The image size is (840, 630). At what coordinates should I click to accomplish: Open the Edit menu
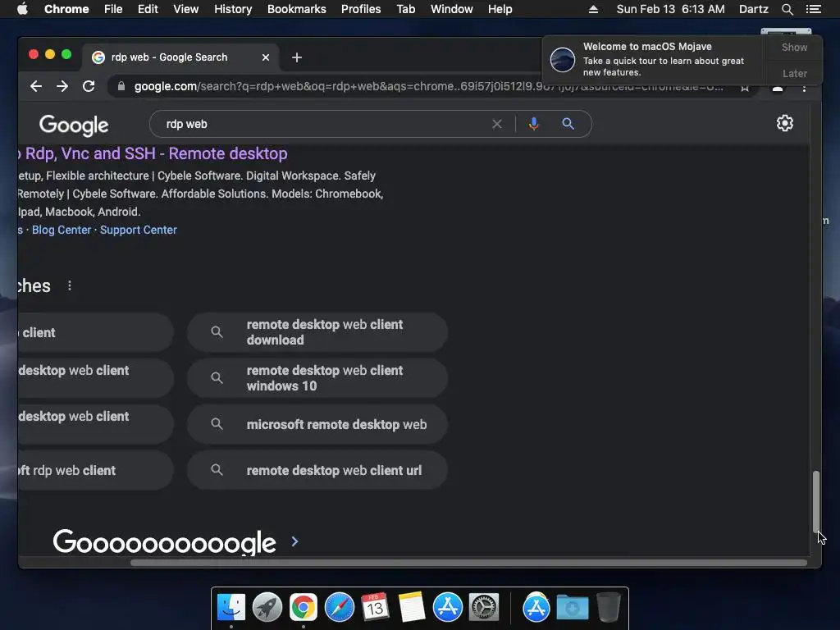point(148,9)
